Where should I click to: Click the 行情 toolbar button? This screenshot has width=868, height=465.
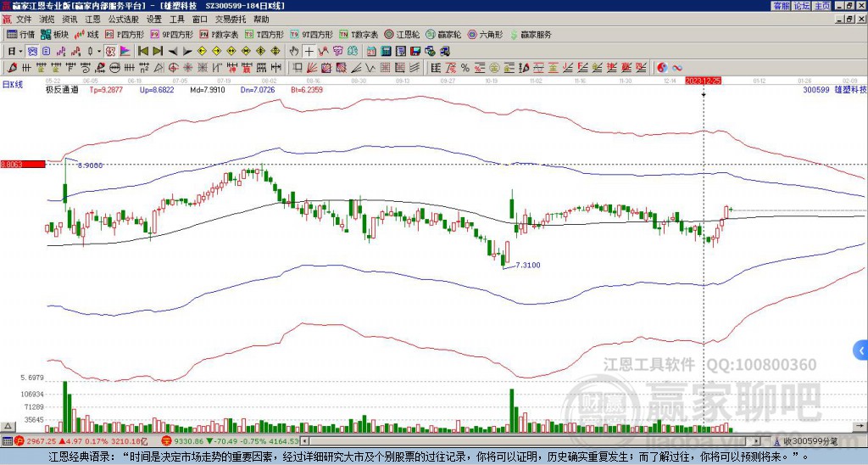[x=20, y=34]
